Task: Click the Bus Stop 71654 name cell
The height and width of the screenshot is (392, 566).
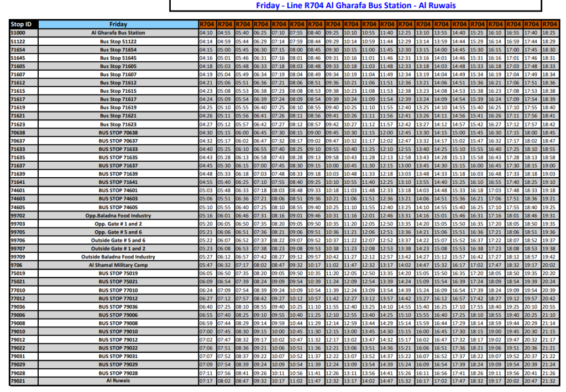Action: click(x=118, y=50)
